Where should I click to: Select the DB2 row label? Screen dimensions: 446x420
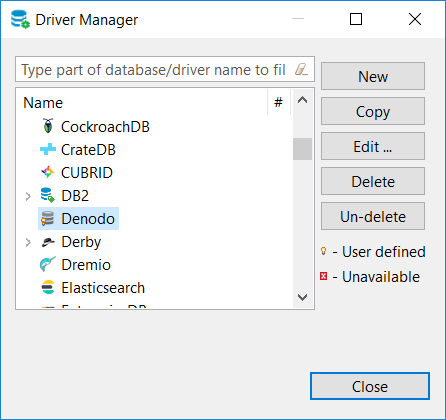coord(75,195)
